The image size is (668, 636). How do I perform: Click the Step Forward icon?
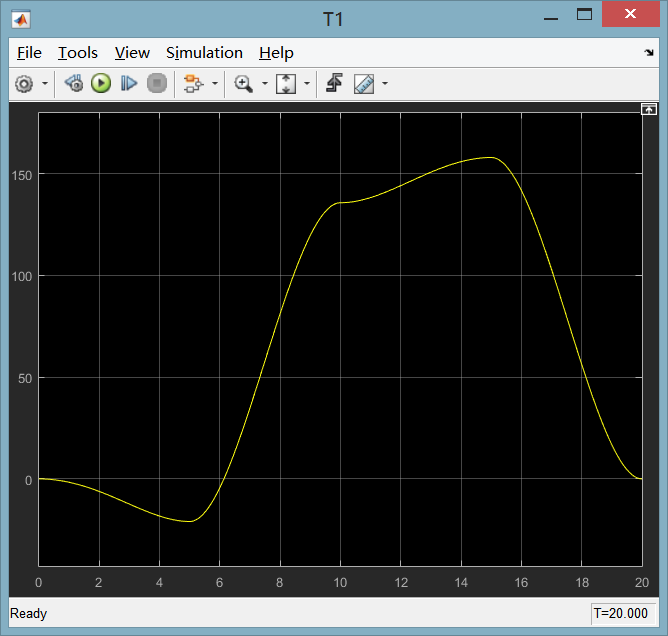tap(129, 83)
